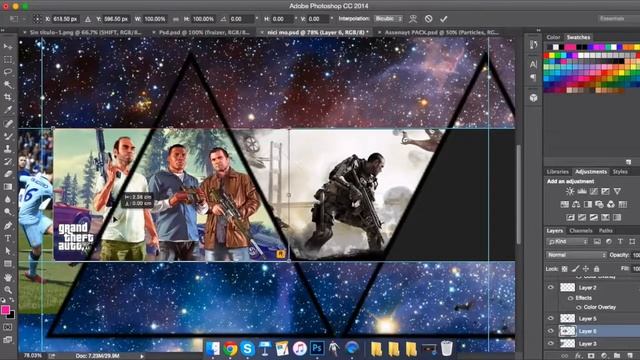Add a layer mask from Layers footer

[591, 356]
